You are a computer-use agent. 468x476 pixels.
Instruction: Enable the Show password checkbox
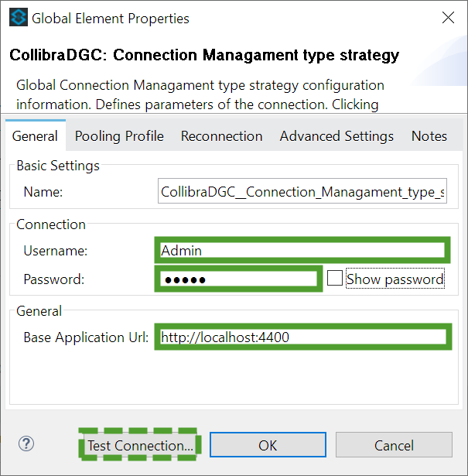click(x=335, y=278)
